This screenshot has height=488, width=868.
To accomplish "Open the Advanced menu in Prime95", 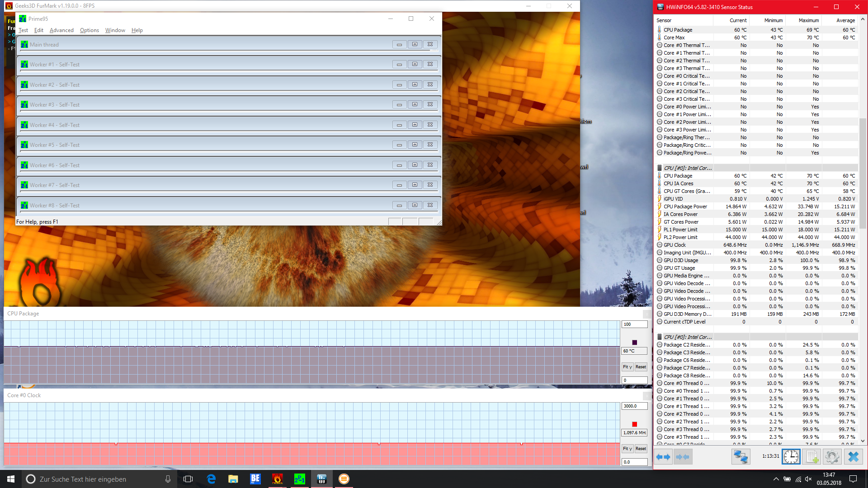I will (x=61, y=30).
